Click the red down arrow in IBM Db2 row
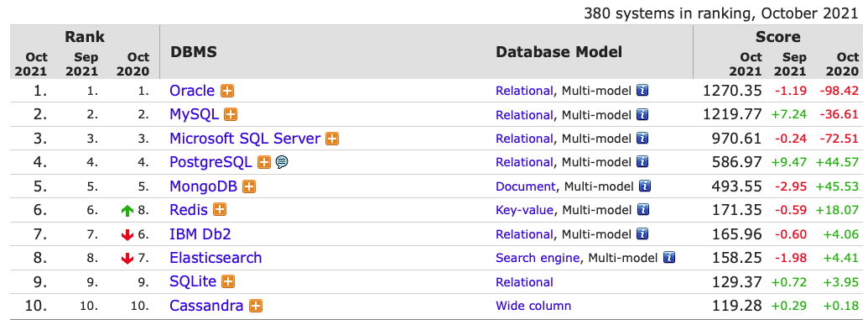 tap(127, 235)
